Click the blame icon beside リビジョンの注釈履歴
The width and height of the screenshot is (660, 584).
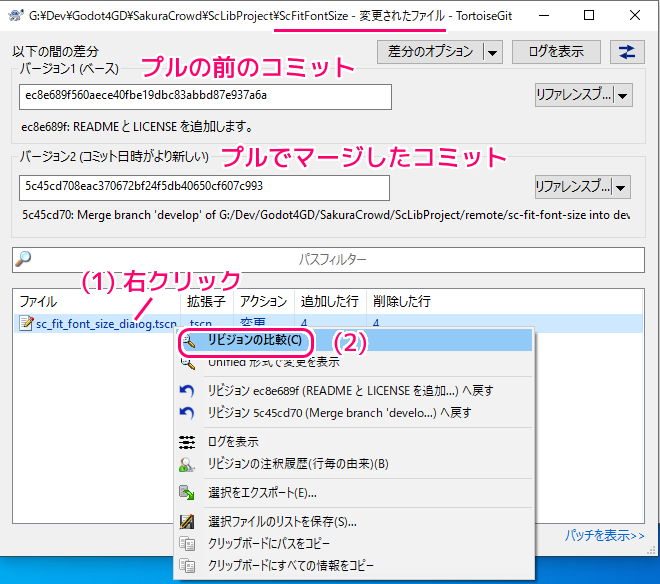187,464
